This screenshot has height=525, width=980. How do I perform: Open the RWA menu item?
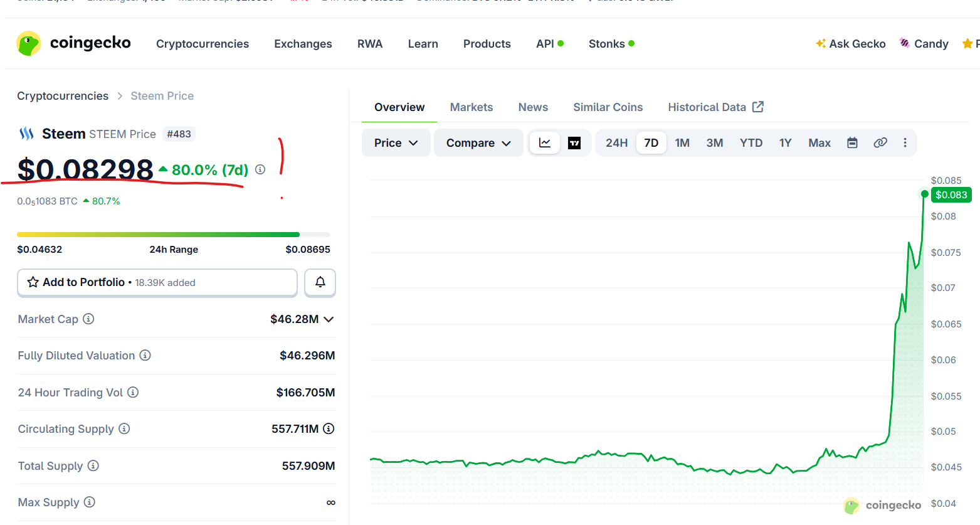370,44
